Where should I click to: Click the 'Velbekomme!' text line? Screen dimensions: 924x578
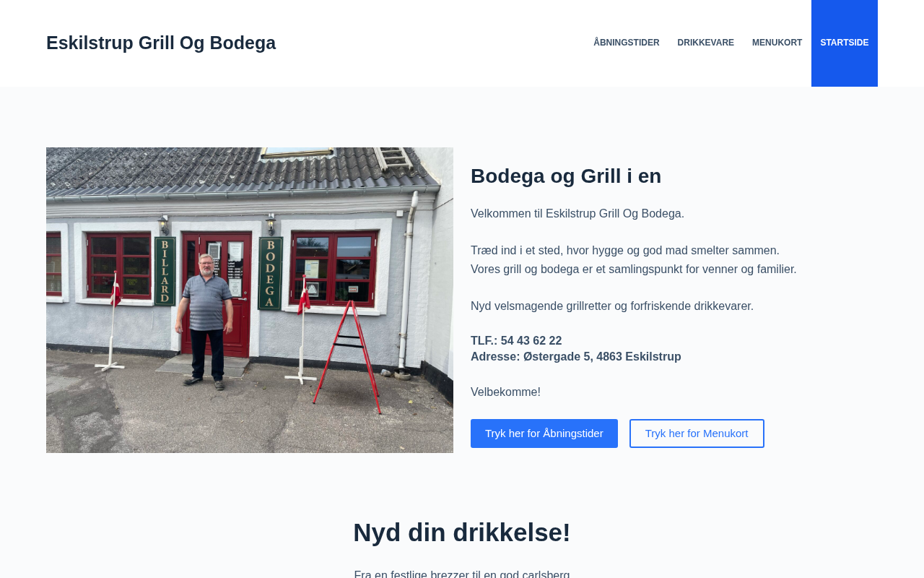[505, 392]
